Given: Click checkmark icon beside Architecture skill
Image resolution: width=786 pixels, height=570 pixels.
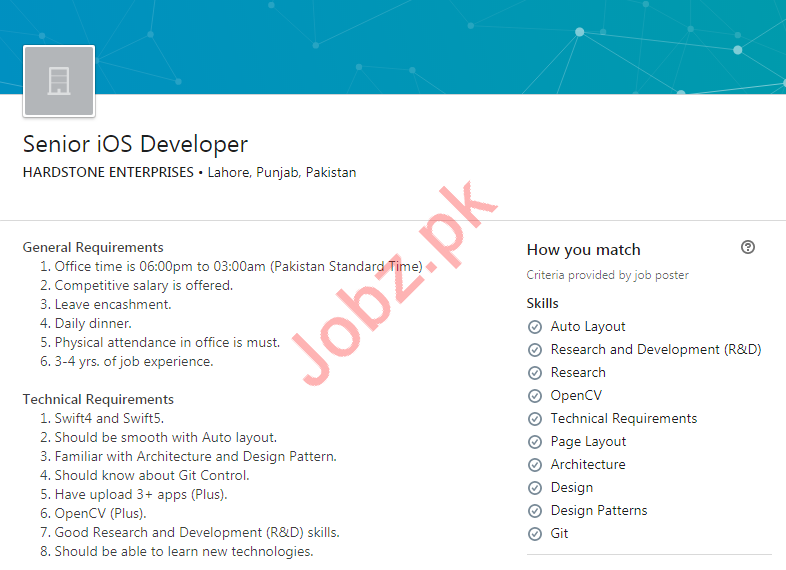Looking at the screenshot, I should [x=534, y=465].
